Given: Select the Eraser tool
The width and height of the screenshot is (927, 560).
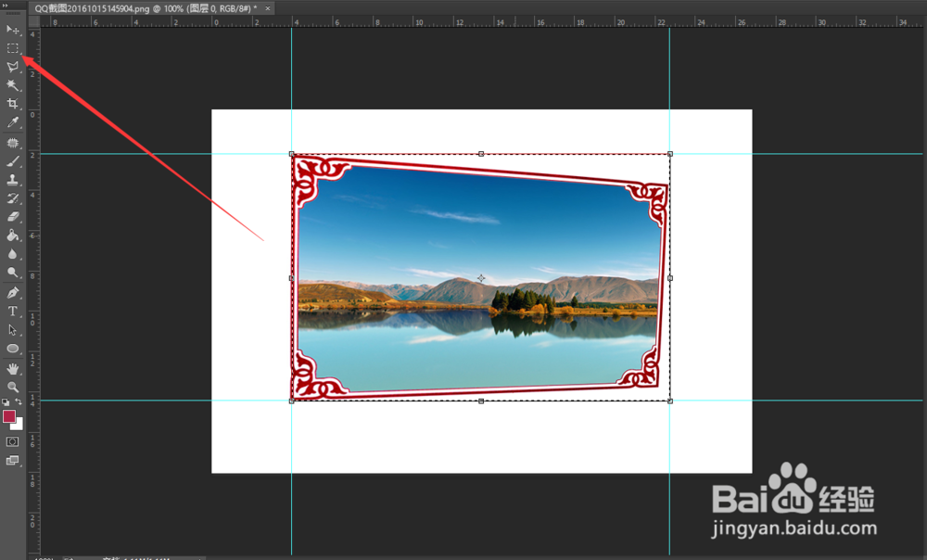Looking at the screenshot, I should click(x=12, y=217).
